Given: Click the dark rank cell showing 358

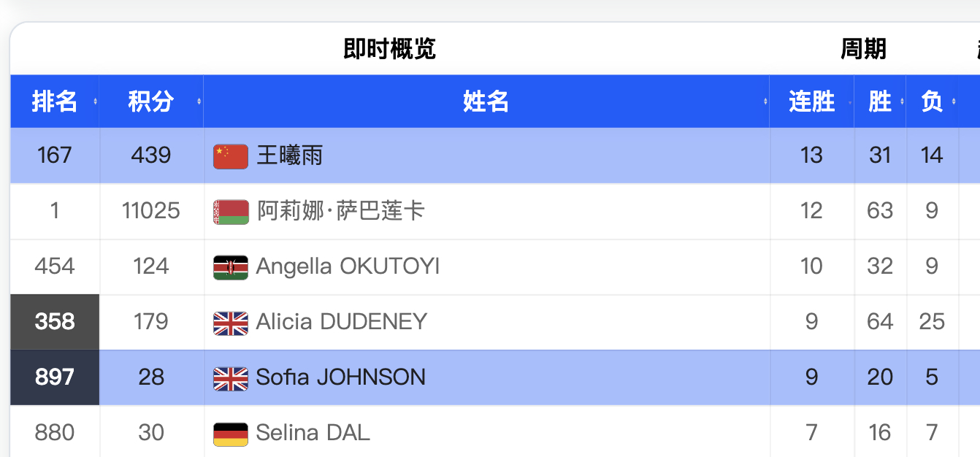Looking at the screenshot, I should coord(55,322).
